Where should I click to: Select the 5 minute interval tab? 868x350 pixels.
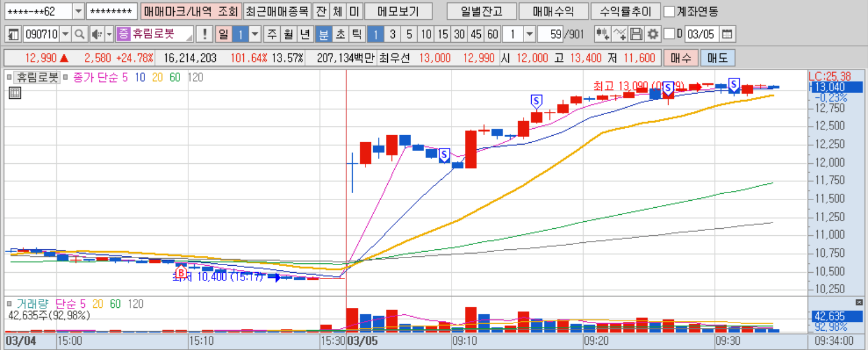(x=409, y=34)
